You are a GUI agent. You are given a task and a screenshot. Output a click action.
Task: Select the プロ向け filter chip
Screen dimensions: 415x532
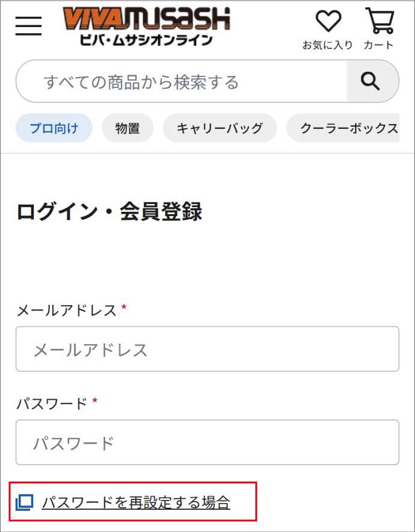tap(54, 128)
